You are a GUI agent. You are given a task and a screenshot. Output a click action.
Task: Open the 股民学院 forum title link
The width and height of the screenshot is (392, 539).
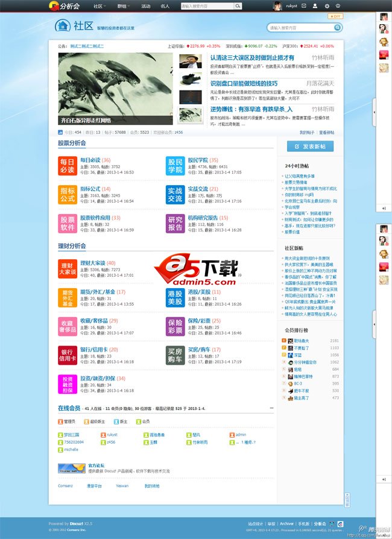[198, 160]
